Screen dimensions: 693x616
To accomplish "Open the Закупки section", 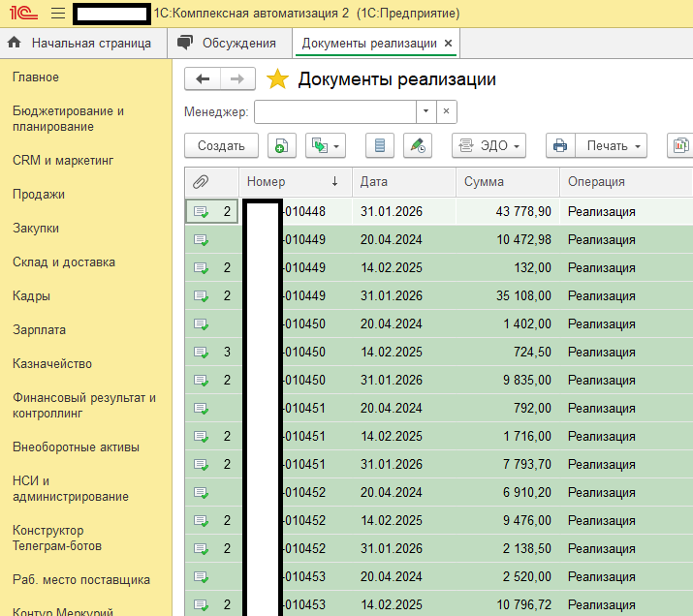I will click(x=36, y=229).
